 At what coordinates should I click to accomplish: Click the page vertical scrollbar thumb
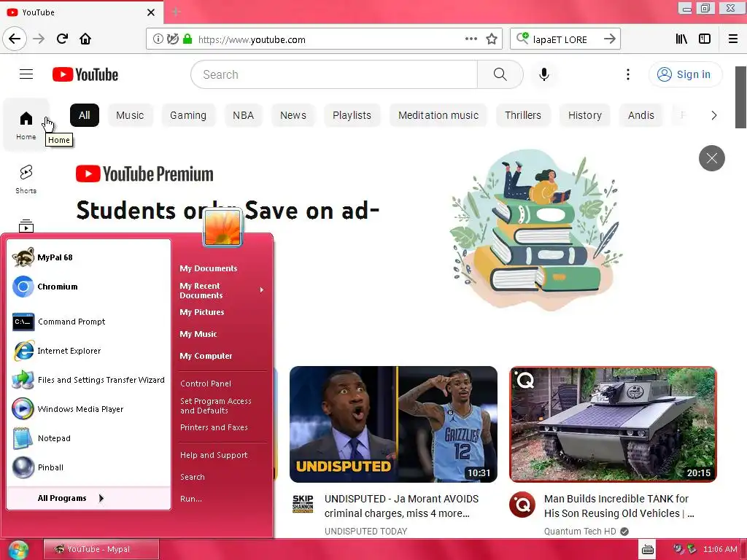tap(740, 97)
